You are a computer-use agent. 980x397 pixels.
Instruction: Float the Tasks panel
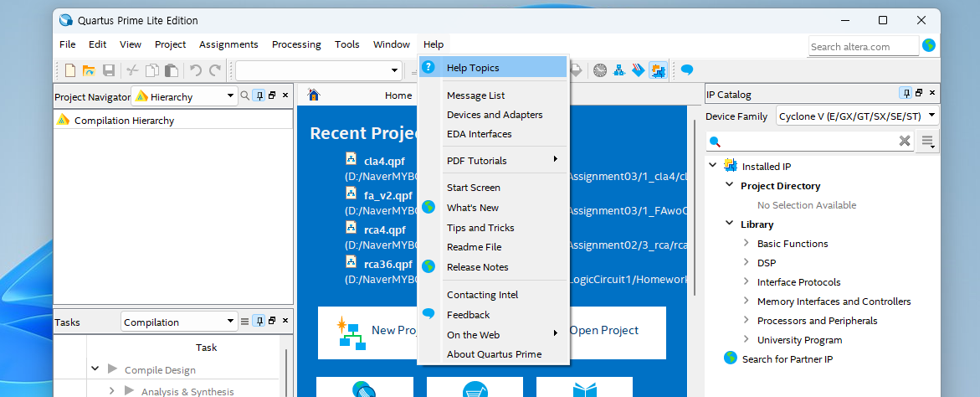pos(273,322)
